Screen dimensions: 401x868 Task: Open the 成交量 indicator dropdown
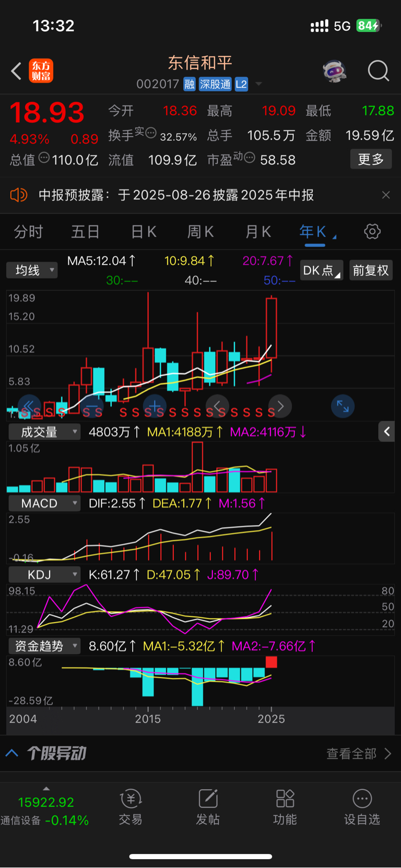[x=44, y=432]
